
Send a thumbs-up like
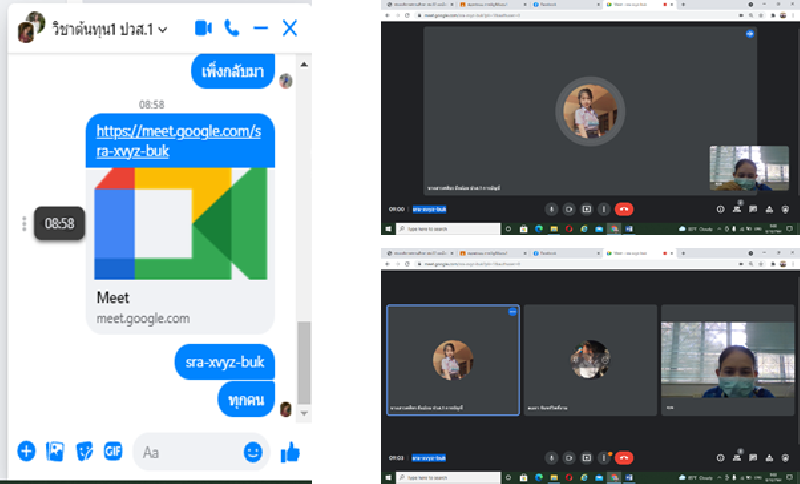[x=290, y=452]
